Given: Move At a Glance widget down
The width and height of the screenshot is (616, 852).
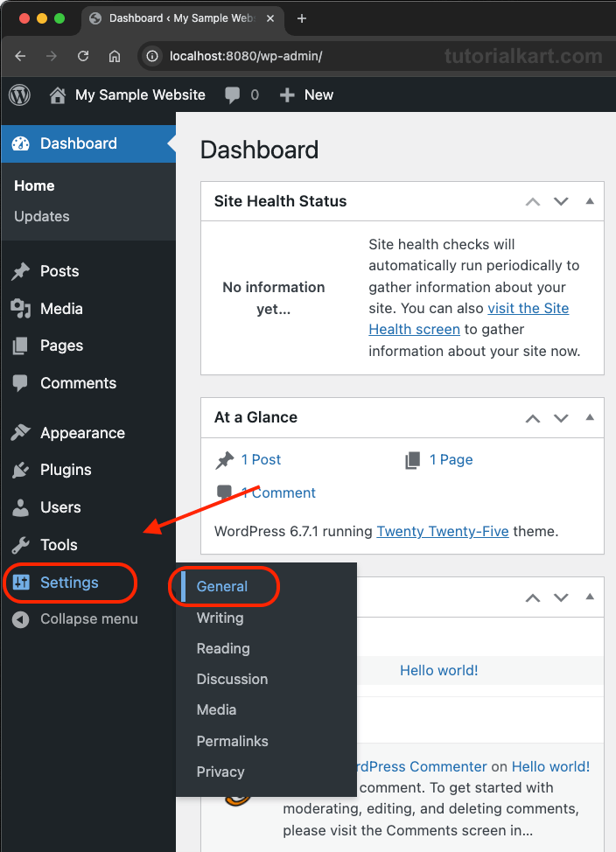Looking at the screenshot, I should click(x=561, y=418).
